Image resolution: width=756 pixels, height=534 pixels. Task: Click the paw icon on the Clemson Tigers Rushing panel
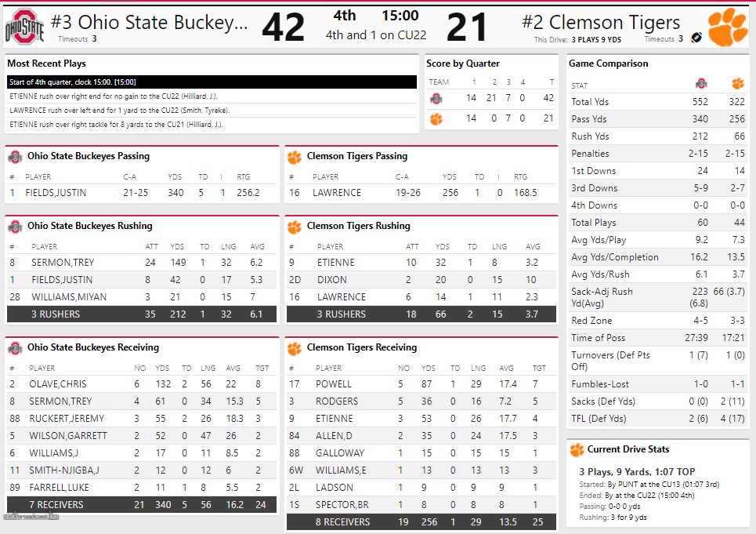(295, 227)
